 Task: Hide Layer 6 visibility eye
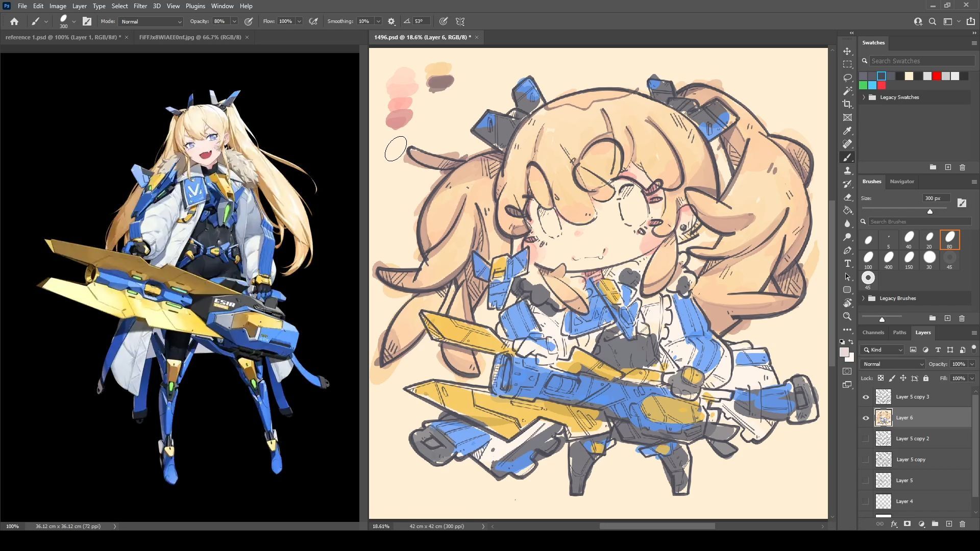(x=866, y=418)
